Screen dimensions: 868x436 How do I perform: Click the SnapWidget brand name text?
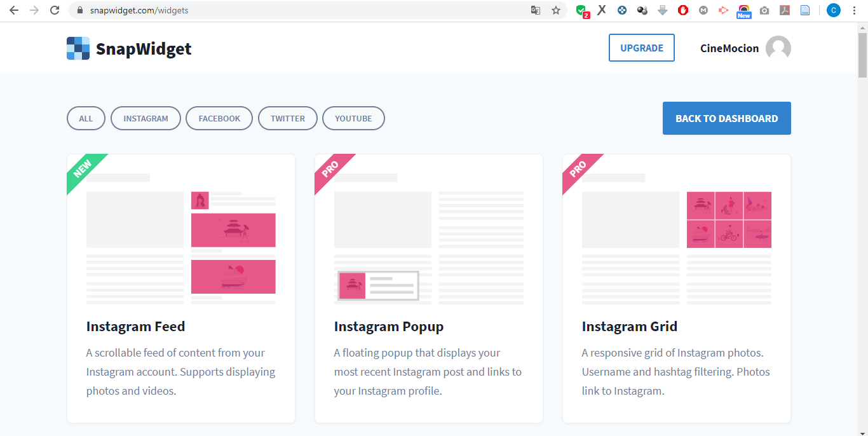144,49
